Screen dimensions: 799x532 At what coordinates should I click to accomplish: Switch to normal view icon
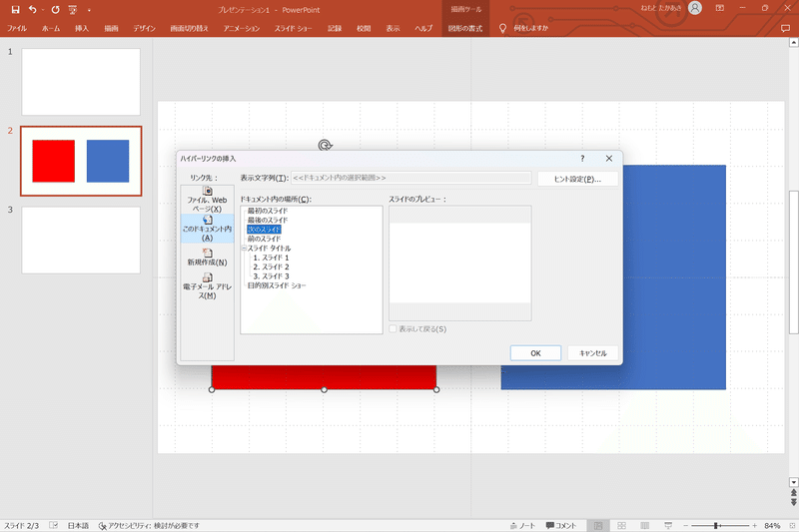click(x=598, y=525)
